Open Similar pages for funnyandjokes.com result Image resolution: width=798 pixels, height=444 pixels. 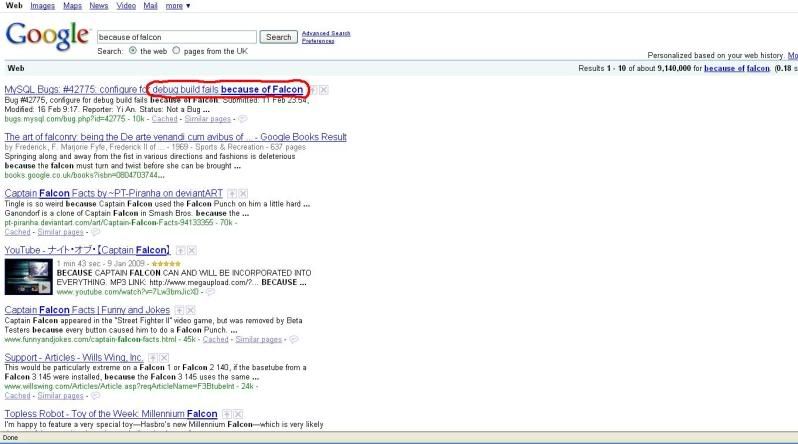pyautogui.click(x=259, y=340)
